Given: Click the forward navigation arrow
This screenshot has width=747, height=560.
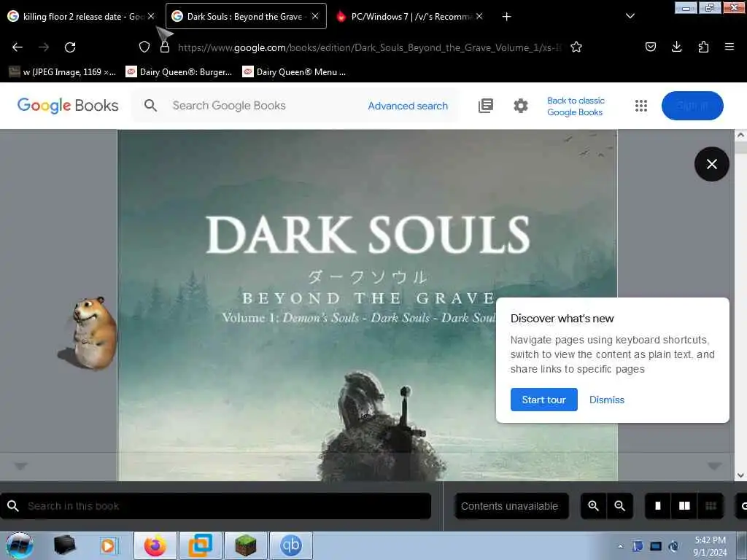Looking at the screenshot, I should click(x=44, y=47).
